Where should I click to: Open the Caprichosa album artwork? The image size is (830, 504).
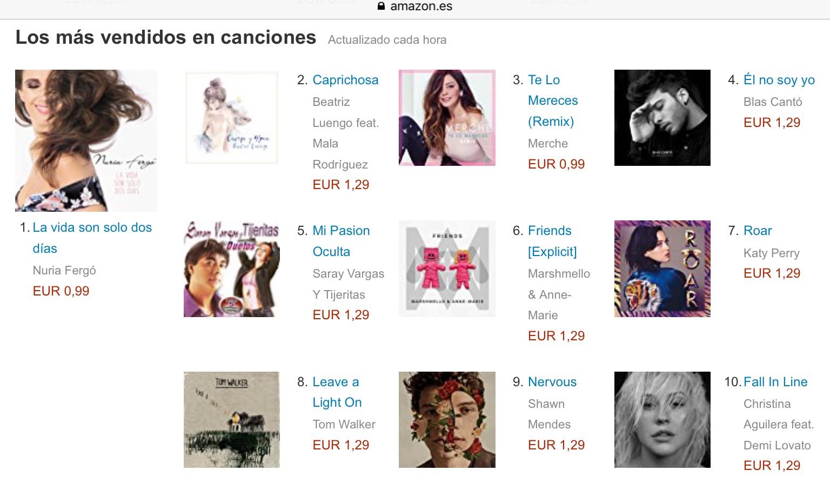point(232,118)
